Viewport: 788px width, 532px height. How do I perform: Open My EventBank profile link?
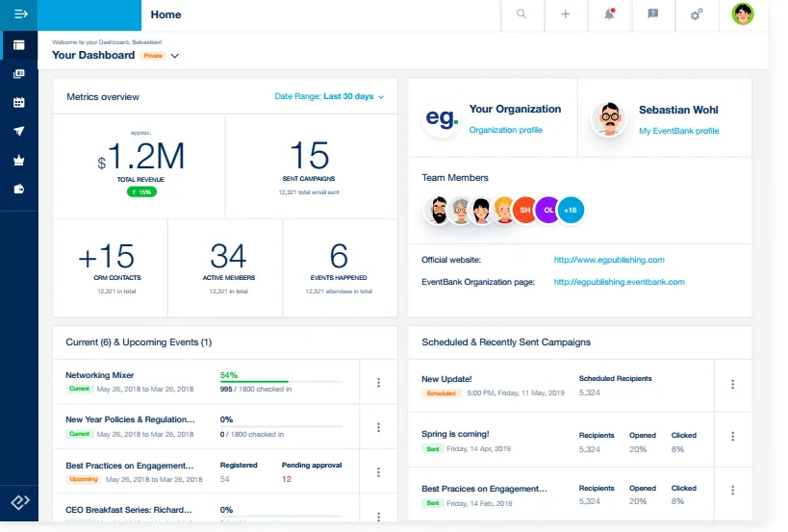[x=678, y=131]
